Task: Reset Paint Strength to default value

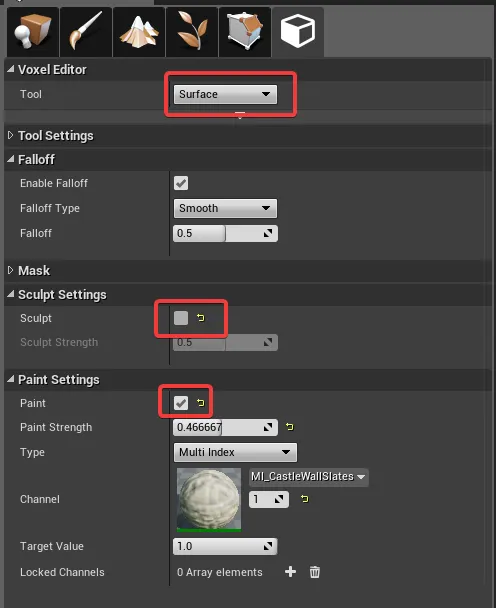Action: click(x=290, y=427)
